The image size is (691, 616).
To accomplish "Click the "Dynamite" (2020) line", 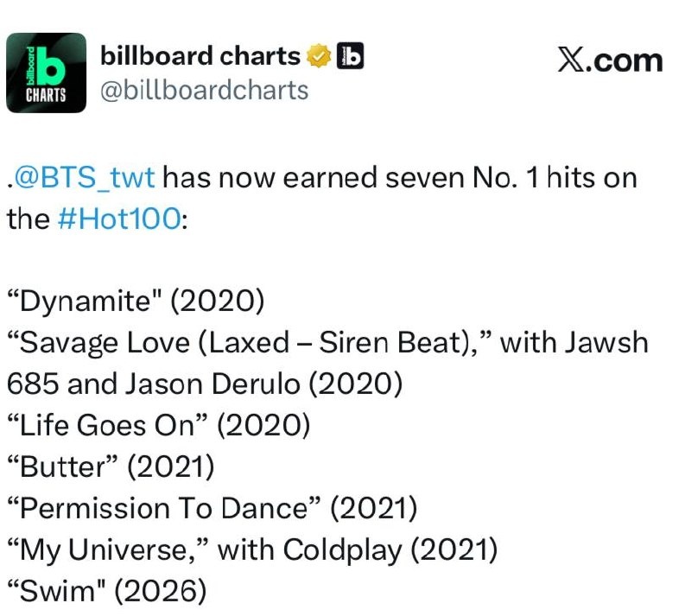I will (x=136, y=302).
